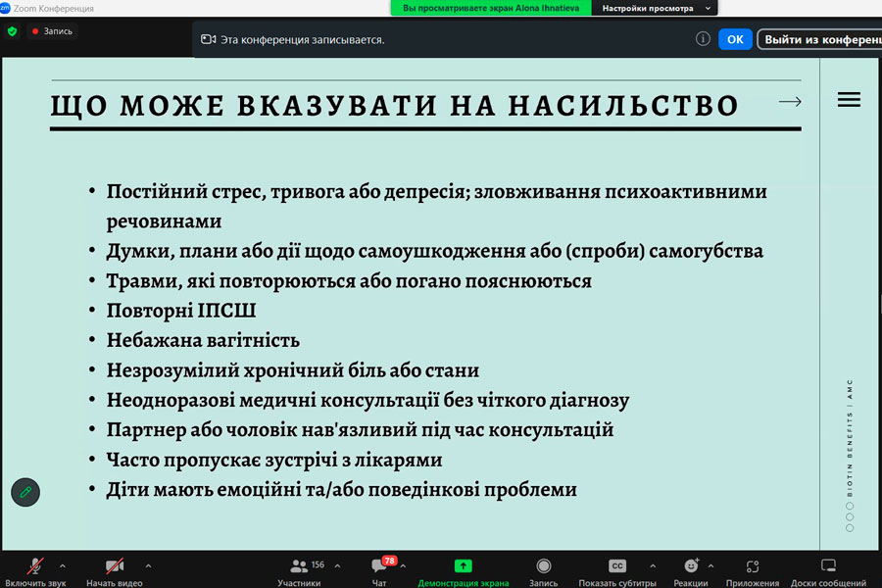Screen dimensions: 882x588
Task: Expand reactions options arrow next to Реакции
Action: pyautogui.click(x=710, y=566)
